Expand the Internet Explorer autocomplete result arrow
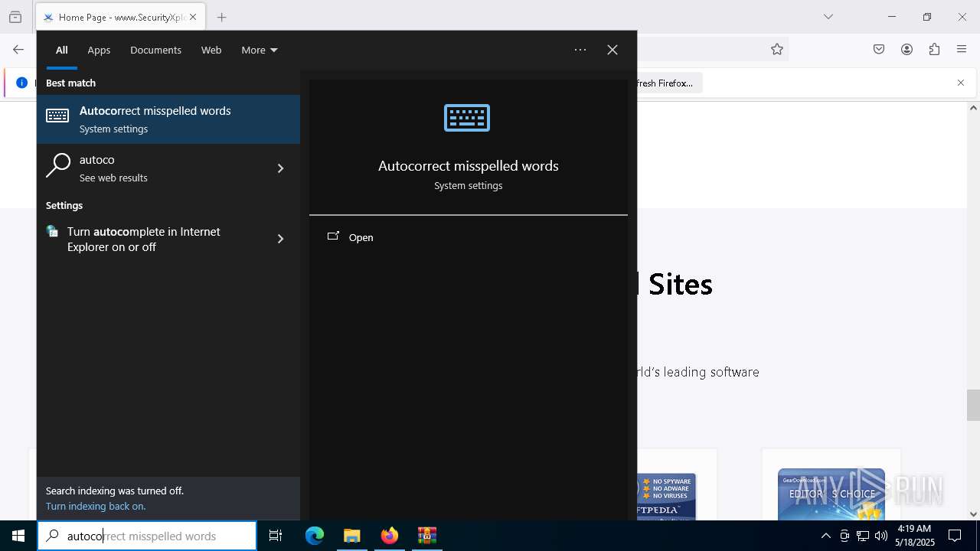The image size is (980, 551). [280, 239]
